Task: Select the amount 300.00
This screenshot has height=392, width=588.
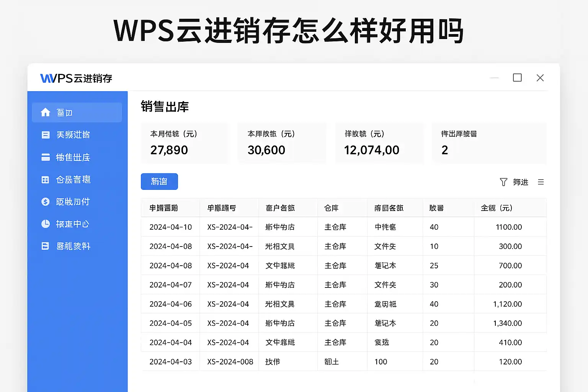Action: tap(510, 246)
